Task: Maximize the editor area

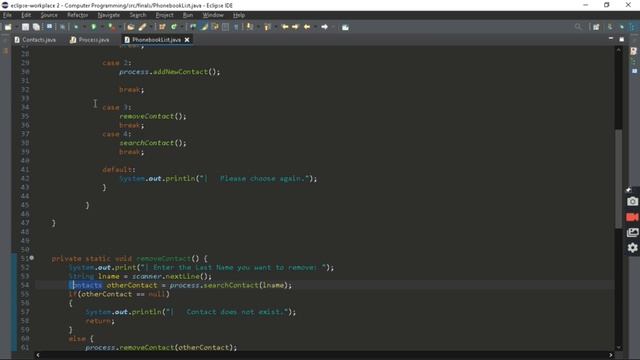Action: [x=621, y=39]
